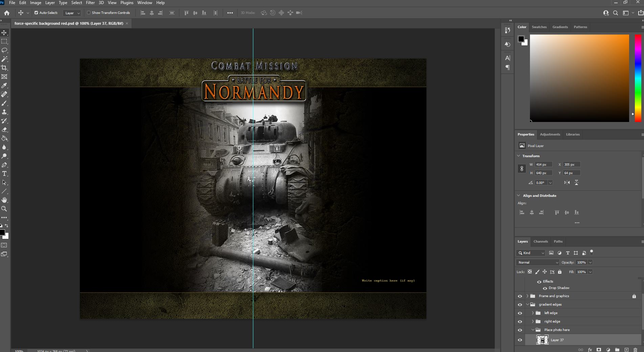
Task: Expand the right edge group
Action: [533, 322]
